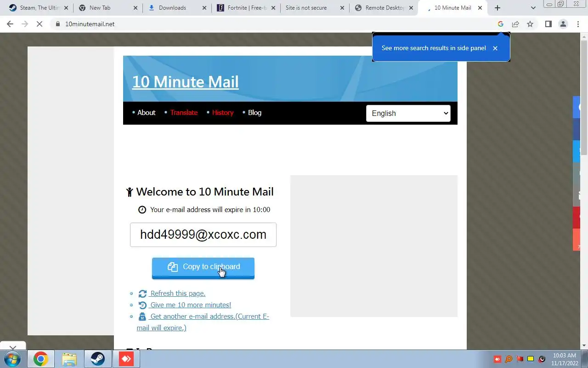The image size is (588, 368).
Task: Switch to the New Tab tab
Action: click(x=107, y=8)
